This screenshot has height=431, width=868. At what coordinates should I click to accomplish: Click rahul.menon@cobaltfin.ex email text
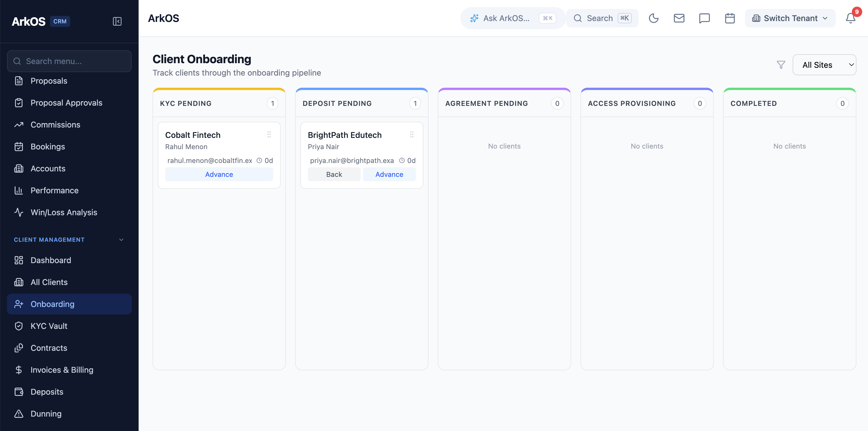point(210,161)
